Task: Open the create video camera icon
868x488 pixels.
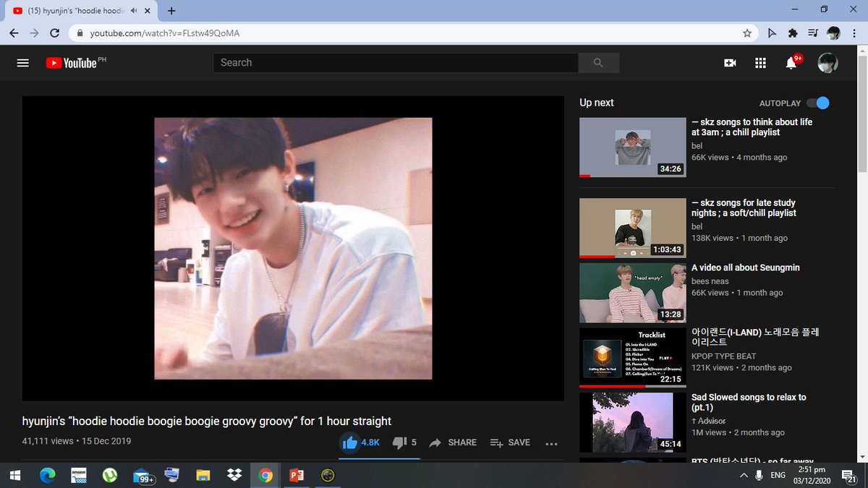Action: tap(730, 63)
